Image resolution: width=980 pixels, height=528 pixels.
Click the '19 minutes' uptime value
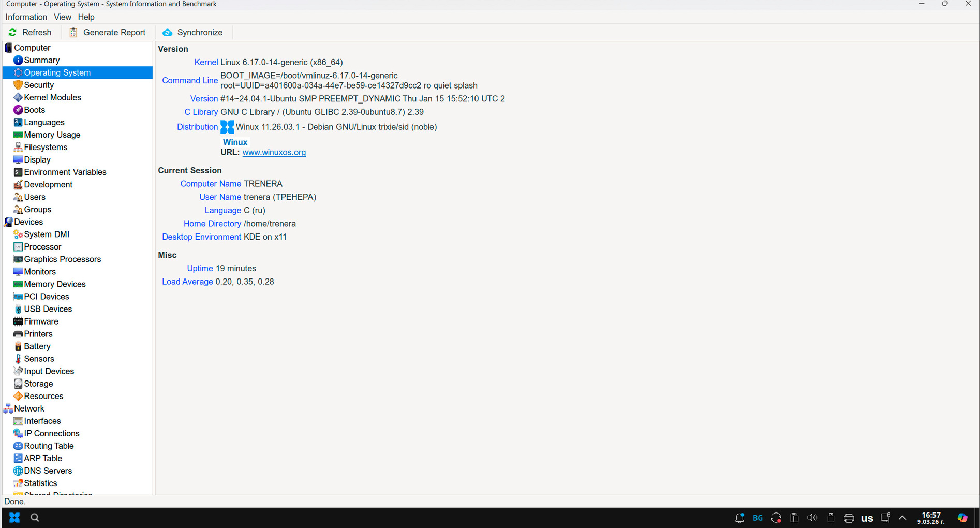coord(236,268)
